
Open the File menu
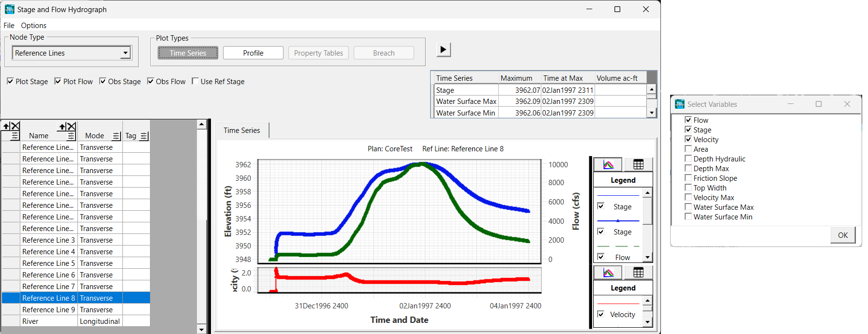tap(9, 26)
